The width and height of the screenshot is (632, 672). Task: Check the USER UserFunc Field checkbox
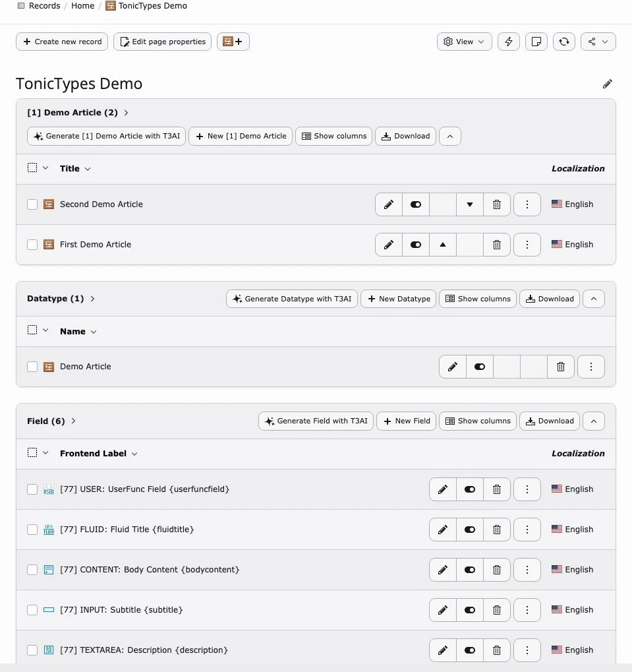coord(32,489)
